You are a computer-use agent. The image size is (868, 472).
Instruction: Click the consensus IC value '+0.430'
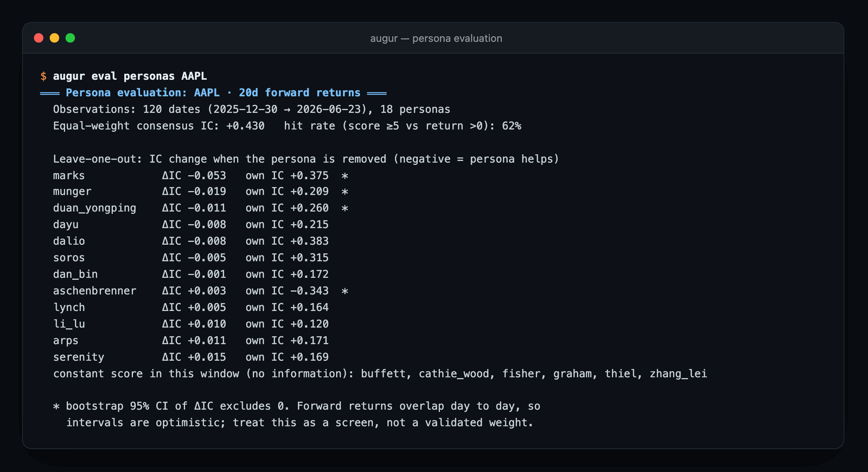click(x=245, y=126)
